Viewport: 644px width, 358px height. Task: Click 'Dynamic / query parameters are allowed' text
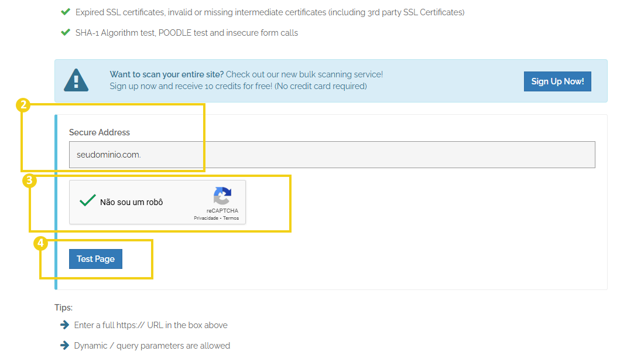tap(152, 346)
